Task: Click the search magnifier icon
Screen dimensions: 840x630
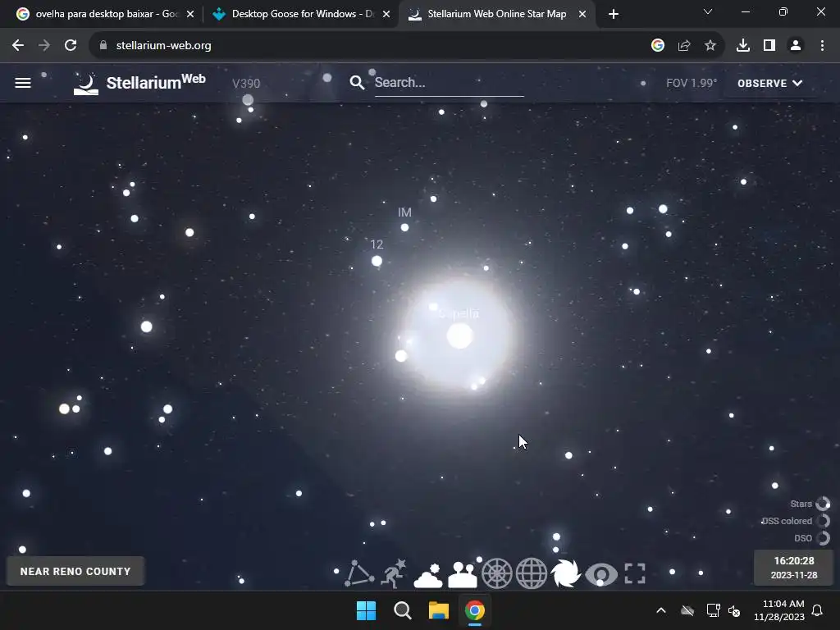Action: click(357, 83)
